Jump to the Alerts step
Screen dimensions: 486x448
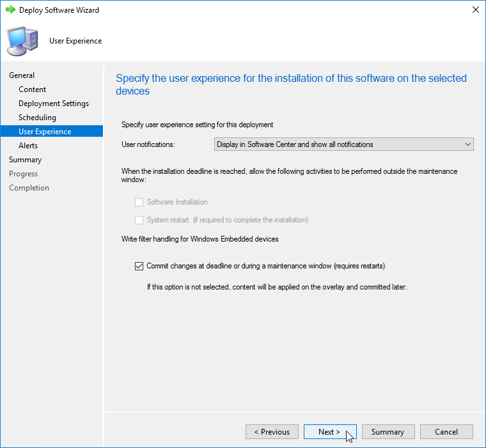tap(28, 146)
